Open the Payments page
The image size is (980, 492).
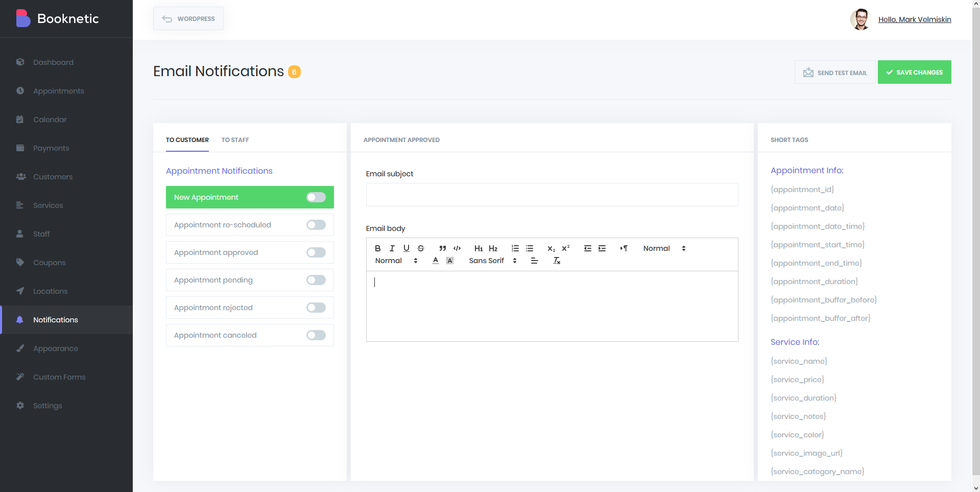point(66,148)
